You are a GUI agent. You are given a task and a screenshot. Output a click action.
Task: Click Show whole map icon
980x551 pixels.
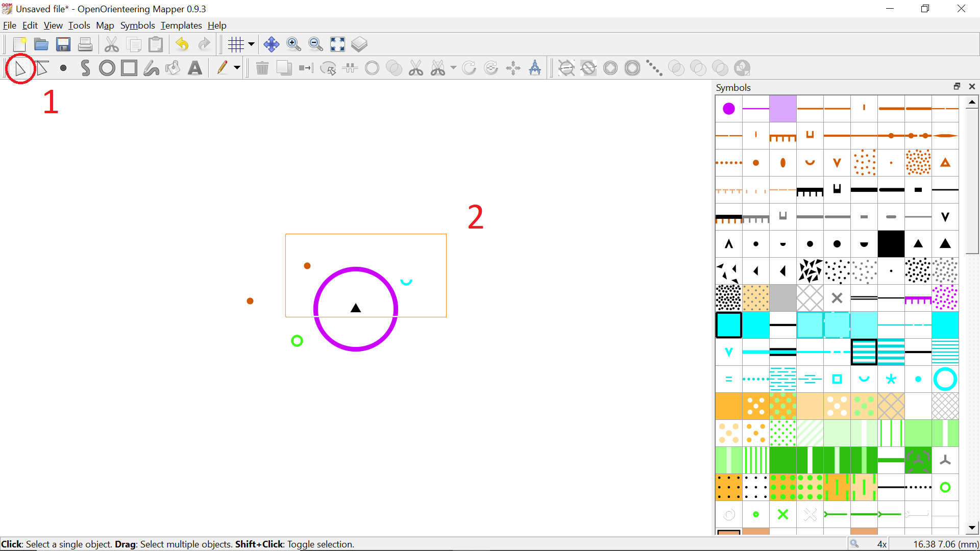(337, 44)
